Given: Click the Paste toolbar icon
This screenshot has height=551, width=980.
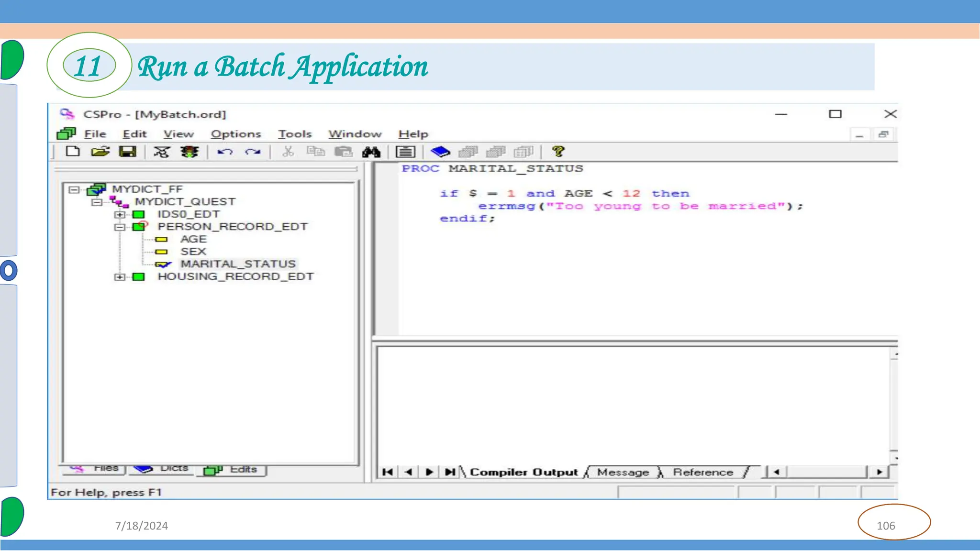Looking at the screenshot, I should [344, 152].
